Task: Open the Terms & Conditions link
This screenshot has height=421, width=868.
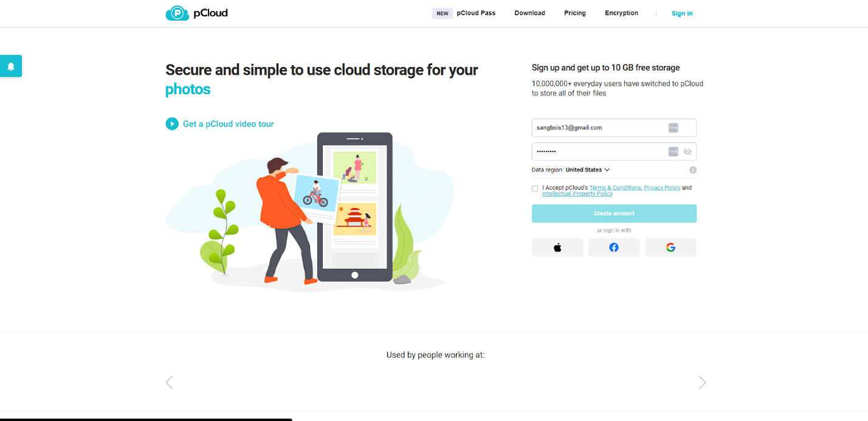Action: (615, 187)
